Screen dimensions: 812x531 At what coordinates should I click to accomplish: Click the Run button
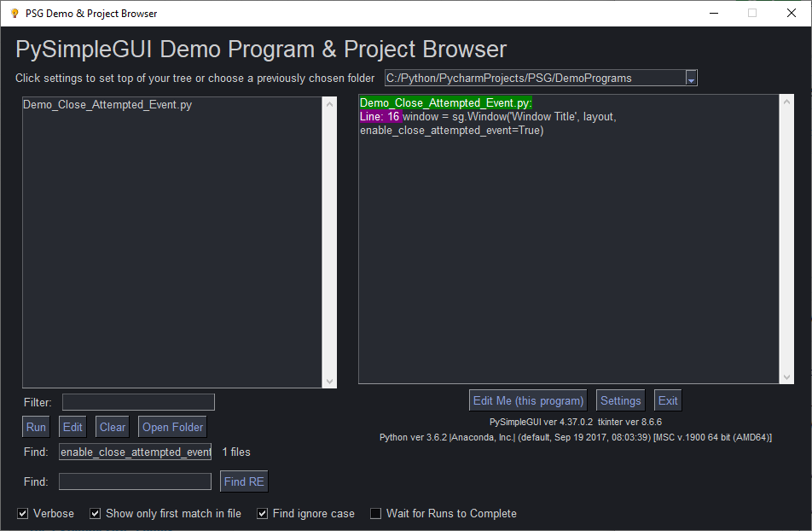pos(35,426)
